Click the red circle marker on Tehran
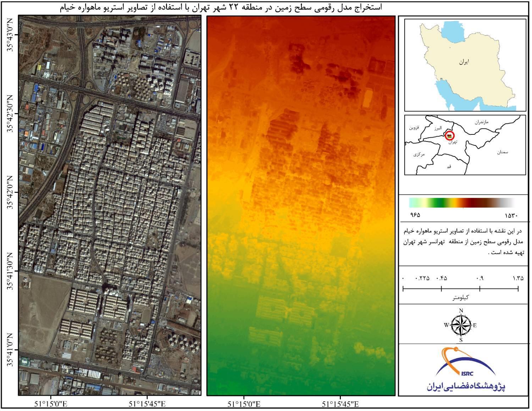 (450, 136)
